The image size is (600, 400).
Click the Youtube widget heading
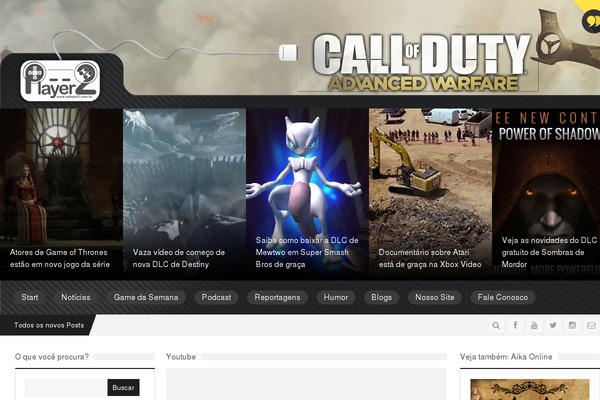pos(181,357)
